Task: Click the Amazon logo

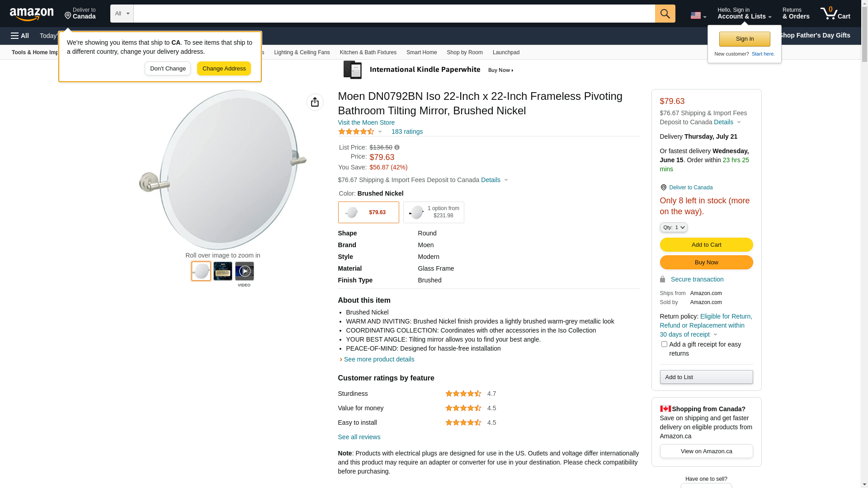Action: click(32, 14)
